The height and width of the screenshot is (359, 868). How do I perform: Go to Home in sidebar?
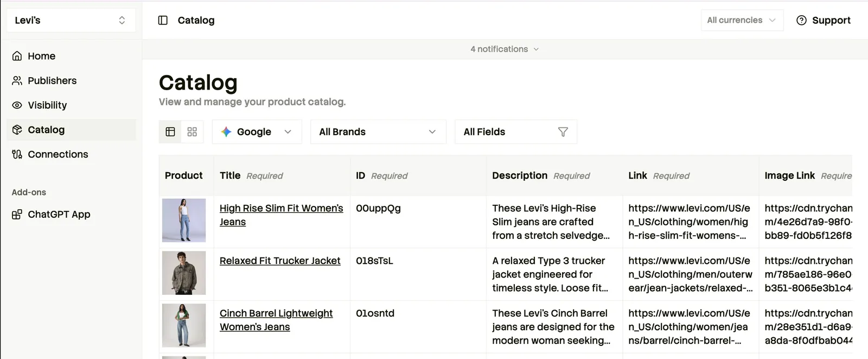click(x=71, y=56)
